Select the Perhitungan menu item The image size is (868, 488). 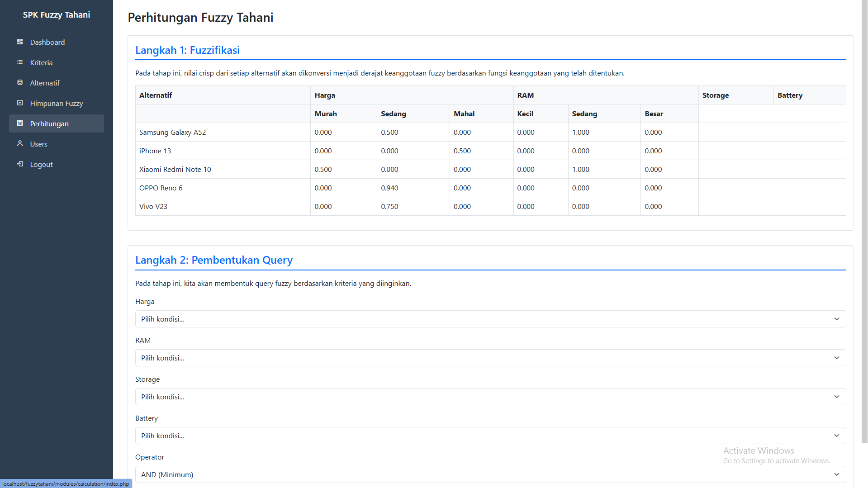(x=57, y=123)
